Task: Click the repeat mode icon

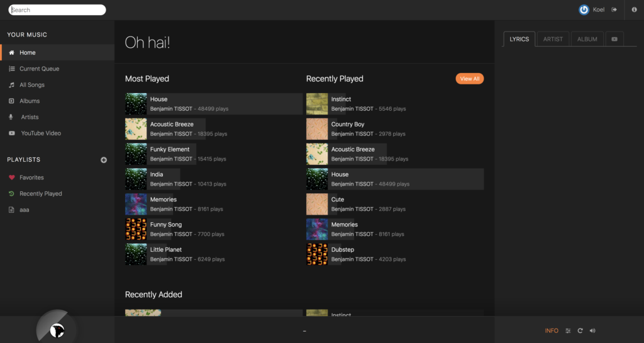Action: point(580,330)
